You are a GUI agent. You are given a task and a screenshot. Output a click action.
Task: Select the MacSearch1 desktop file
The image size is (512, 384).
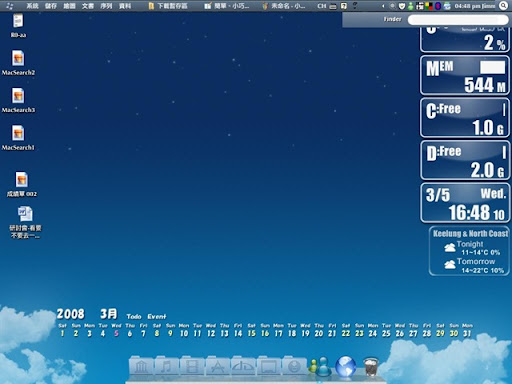point(18,137)
